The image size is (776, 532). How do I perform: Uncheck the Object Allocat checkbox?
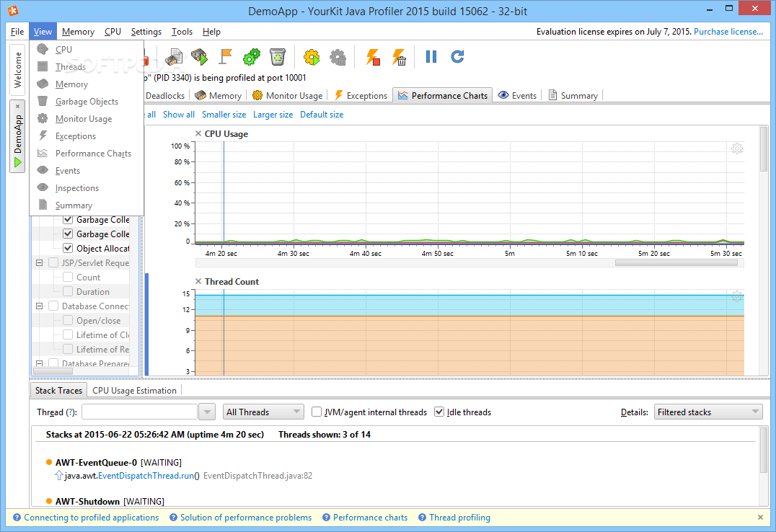pyautogui.click(x=68, y=248)
